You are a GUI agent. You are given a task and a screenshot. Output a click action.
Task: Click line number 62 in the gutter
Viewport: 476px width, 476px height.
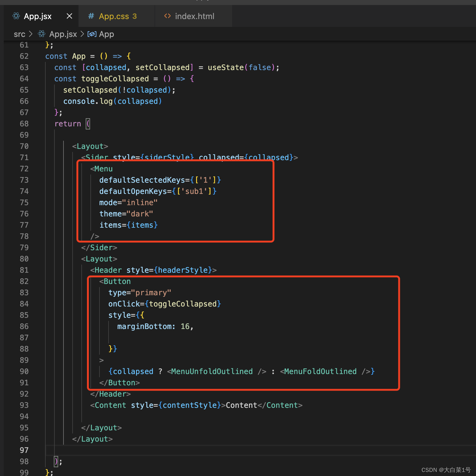click(24, 56)
